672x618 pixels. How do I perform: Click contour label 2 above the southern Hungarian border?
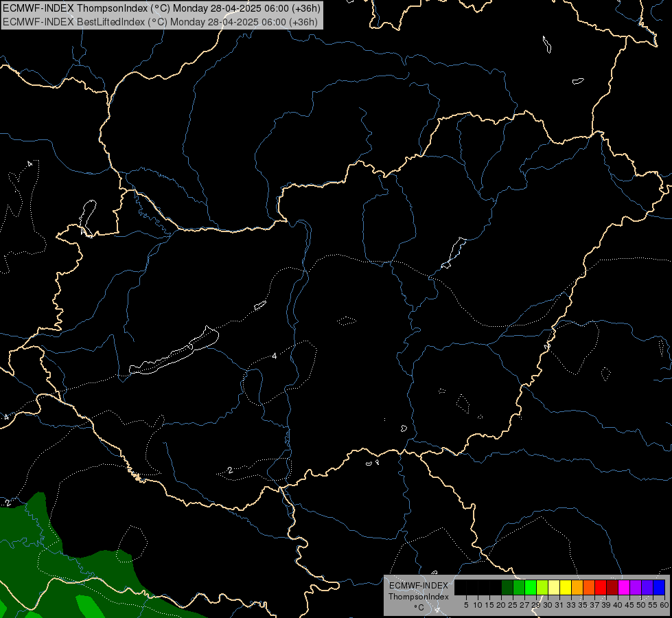(230, 470)
